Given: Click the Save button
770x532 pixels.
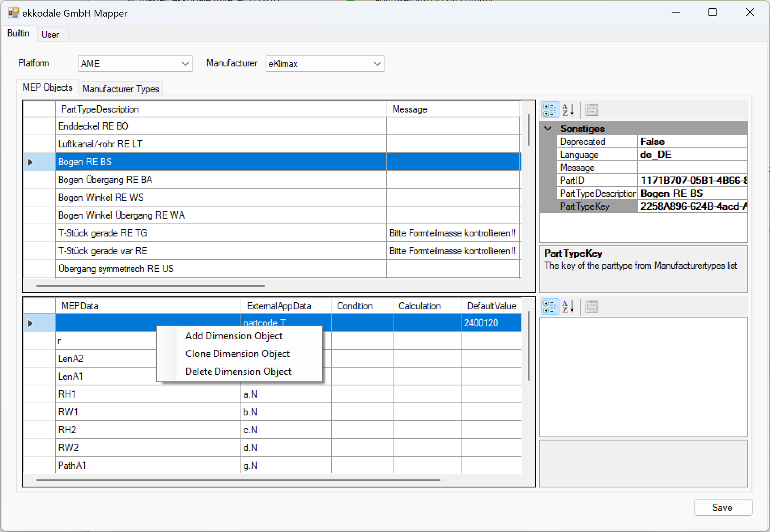Looking at the screenshot, I should pos(723,508).
